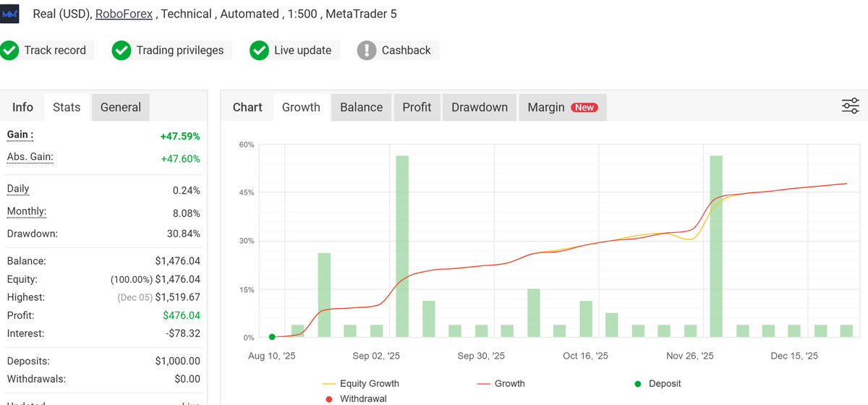Click the Trading privileges green checkmark icon
The height and width of the screenshot is (405, 868).
coord(122,51)
